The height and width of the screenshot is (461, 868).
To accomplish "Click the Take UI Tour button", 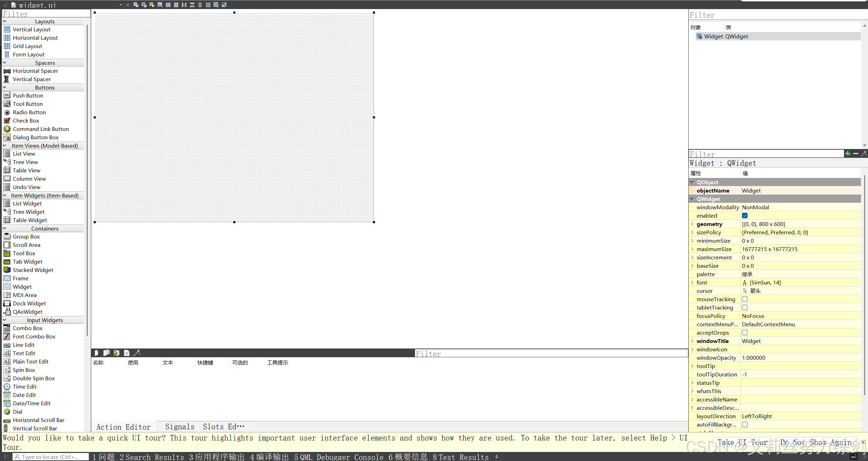I will [742, 442].
